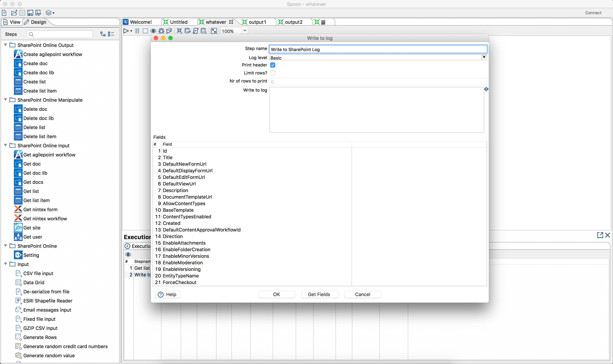Save the transformation with the disk icon
613x364 pixels.
click(x=30, y=13)
